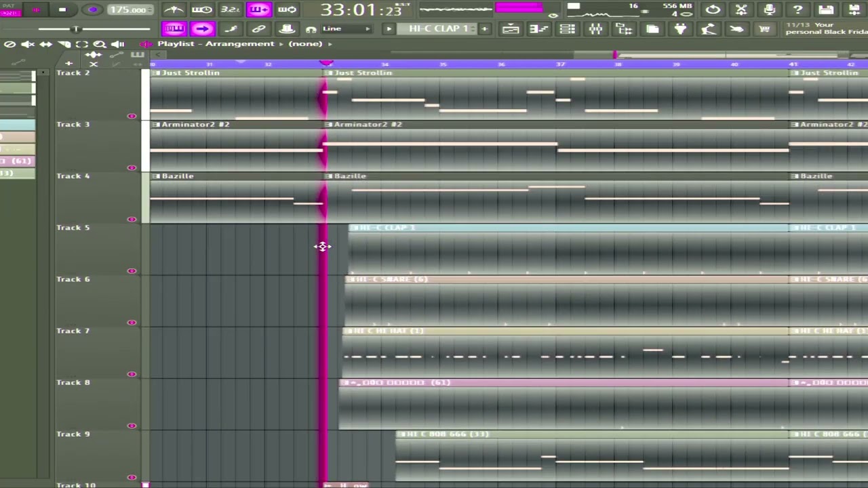This screenshot has height=488, width=868.
Task: Expand the arrow after (none)
Action: pos(330,44)
